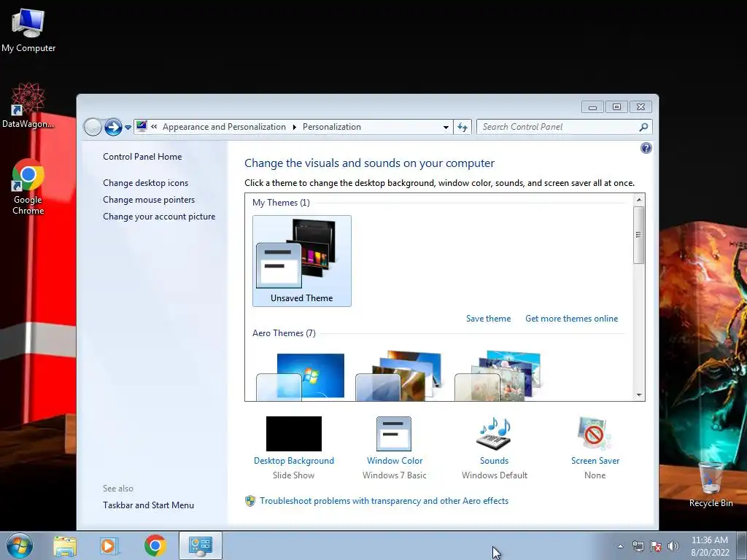
Task: Click the shield icon beside Troubleshoot link
Action: [250, 501]
